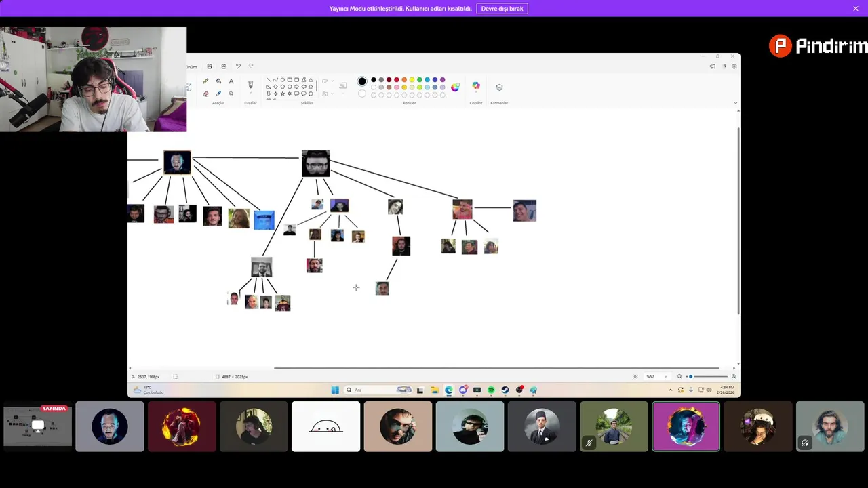Show hidden tray icons chevron
Screen dimensions: 868x488
tap(670, 390)
